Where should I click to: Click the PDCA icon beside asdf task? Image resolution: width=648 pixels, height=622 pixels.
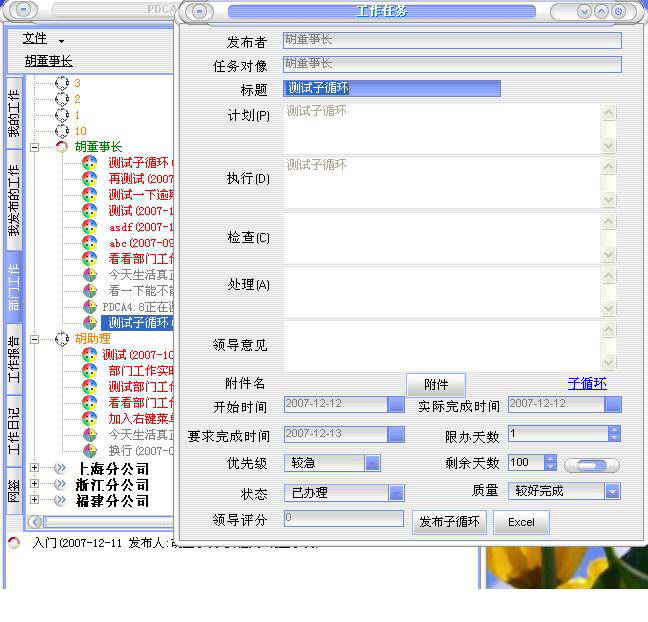click(x=89, y=227)
